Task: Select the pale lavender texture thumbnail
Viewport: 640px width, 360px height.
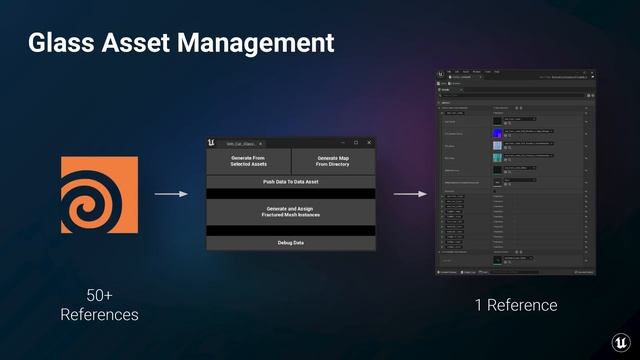Action: [497, 145]
